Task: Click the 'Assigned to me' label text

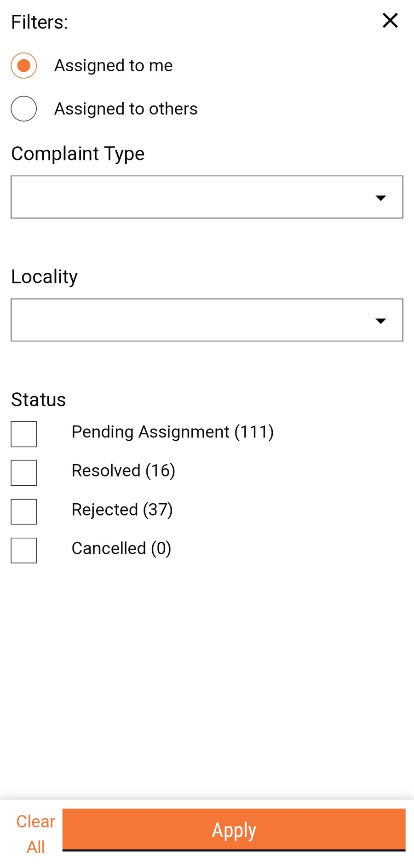Action: 113,65
